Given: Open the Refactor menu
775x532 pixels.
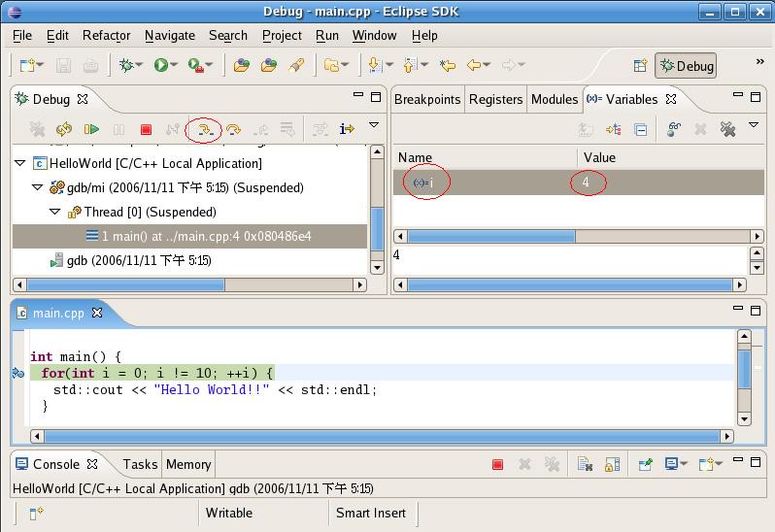Looking at the screenshot, I should pyautogui.click(x=106, y=35).
